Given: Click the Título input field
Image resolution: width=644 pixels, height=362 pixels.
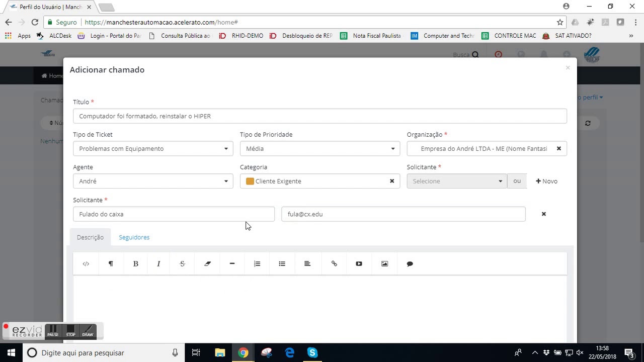Looking at the screenshot, I should point(320,116).
